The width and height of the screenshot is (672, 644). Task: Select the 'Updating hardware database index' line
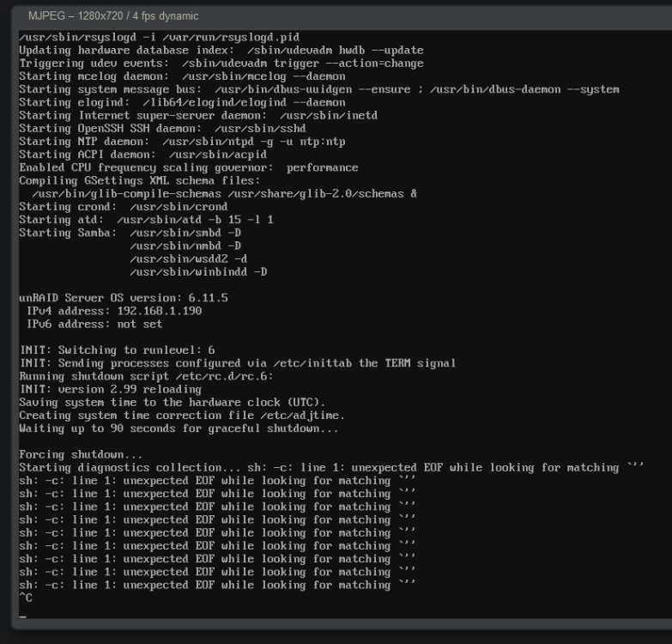point(221,50)
